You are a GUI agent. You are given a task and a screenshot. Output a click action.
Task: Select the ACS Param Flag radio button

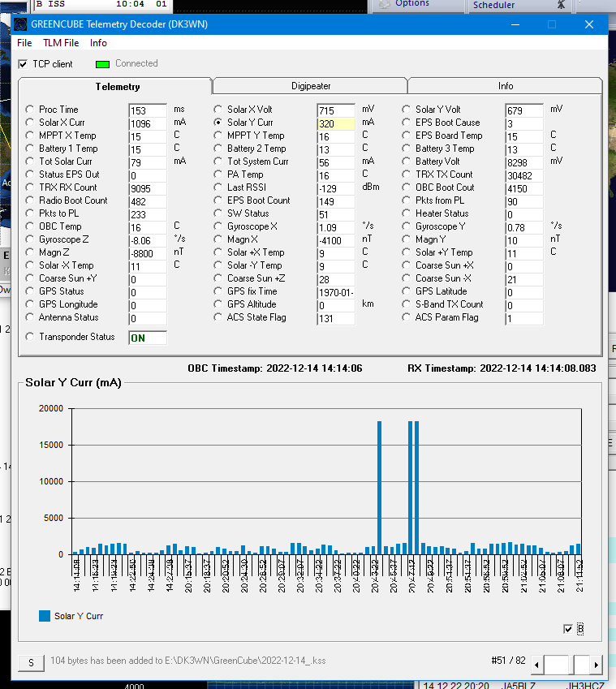(x=407, y=317)
